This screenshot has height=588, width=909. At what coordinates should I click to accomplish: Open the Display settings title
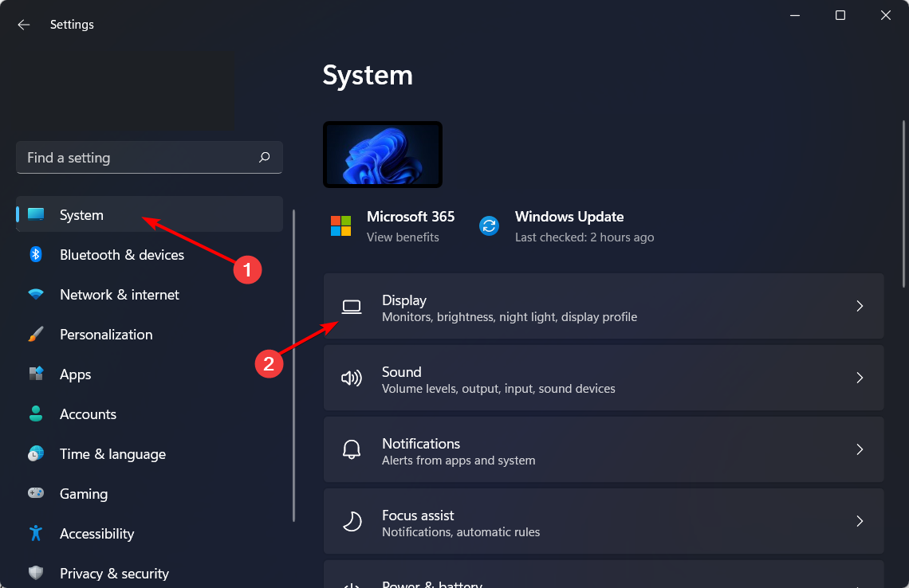pyautogui.click(x=404, y=300)
